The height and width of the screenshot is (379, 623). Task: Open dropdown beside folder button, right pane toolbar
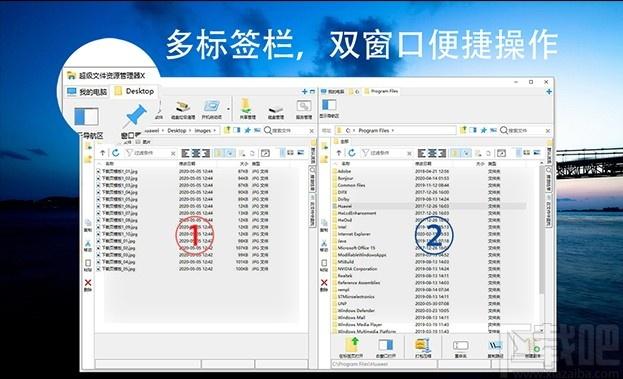(466, 153)
